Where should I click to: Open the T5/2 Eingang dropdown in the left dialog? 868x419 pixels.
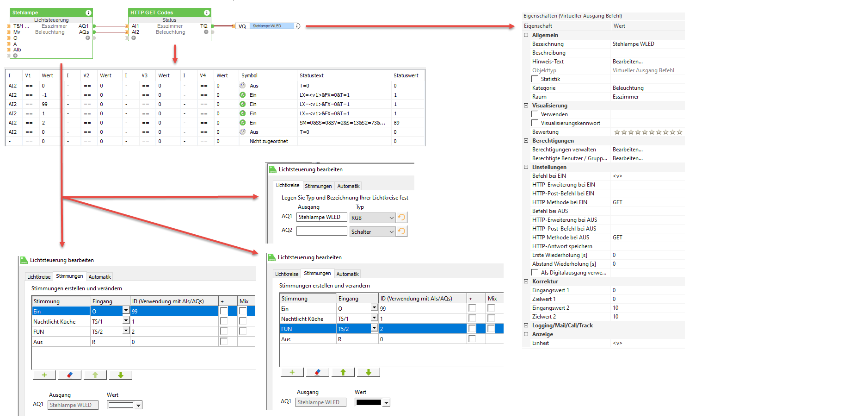(x=125, y=331)
